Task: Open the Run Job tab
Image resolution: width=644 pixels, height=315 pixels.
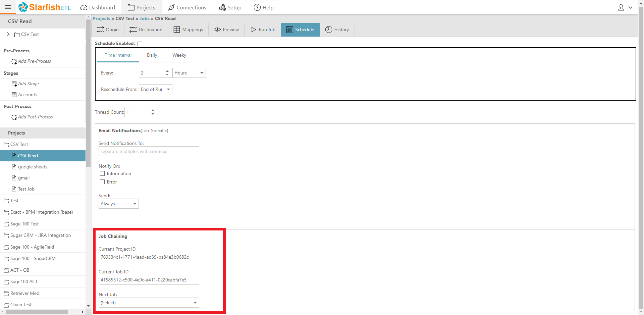Action: 263,30
